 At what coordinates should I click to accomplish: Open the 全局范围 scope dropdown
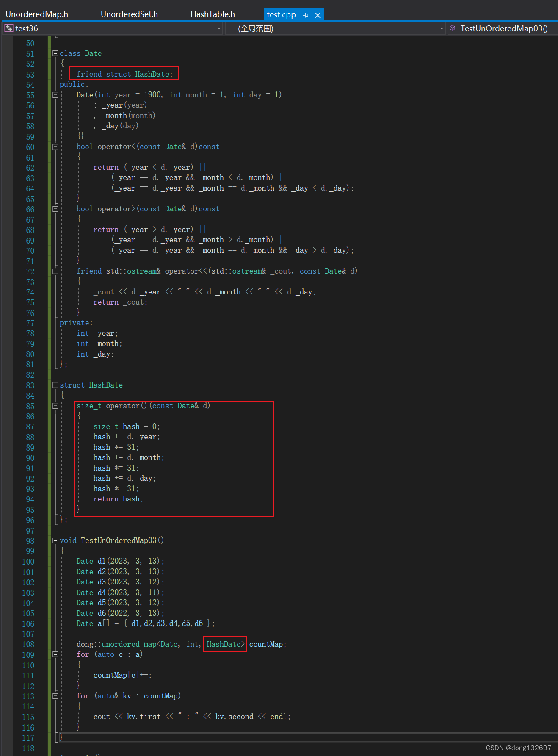pos(442,28)
